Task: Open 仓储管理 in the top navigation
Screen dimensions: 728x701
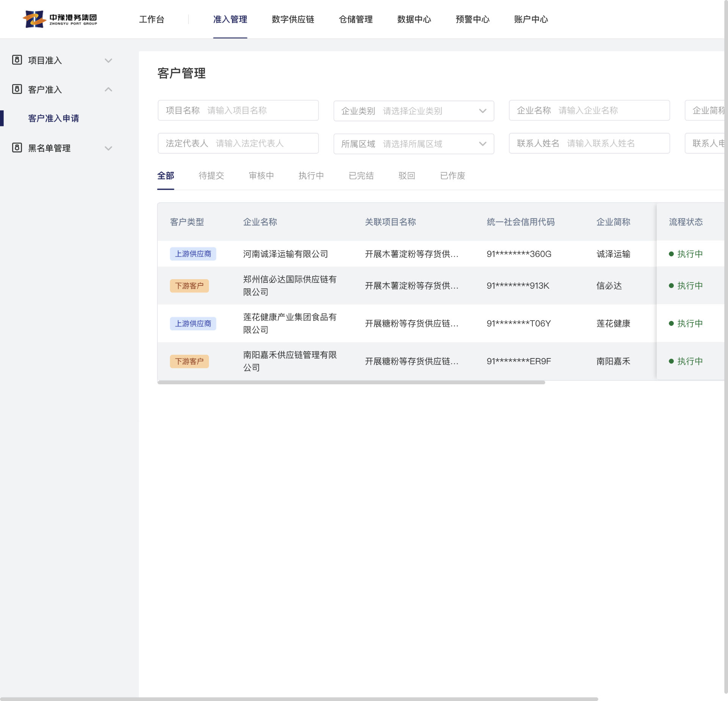Action: tap(356, 19)
